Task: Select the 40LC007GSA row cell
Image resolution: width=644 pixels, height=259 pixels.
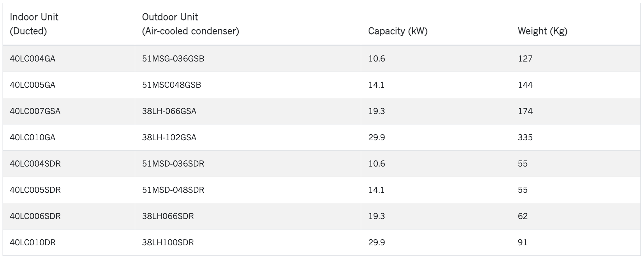Action: (69, 111)
